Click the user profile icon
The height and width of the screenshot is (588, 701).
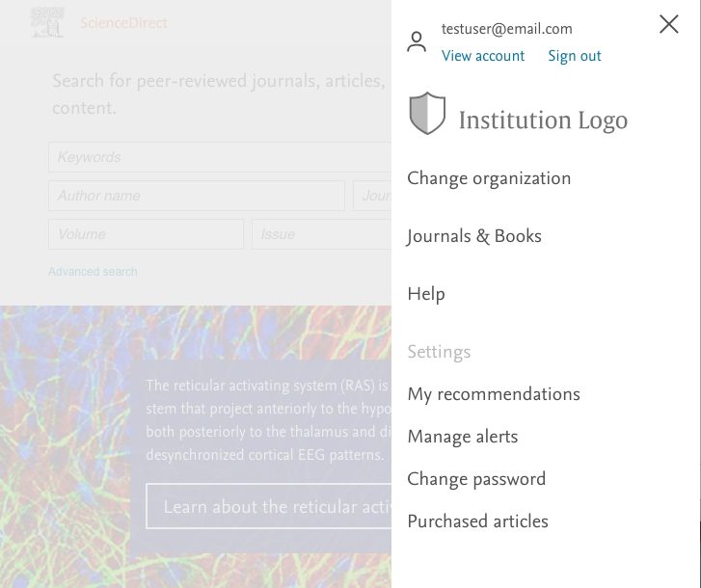pos(417,41)
